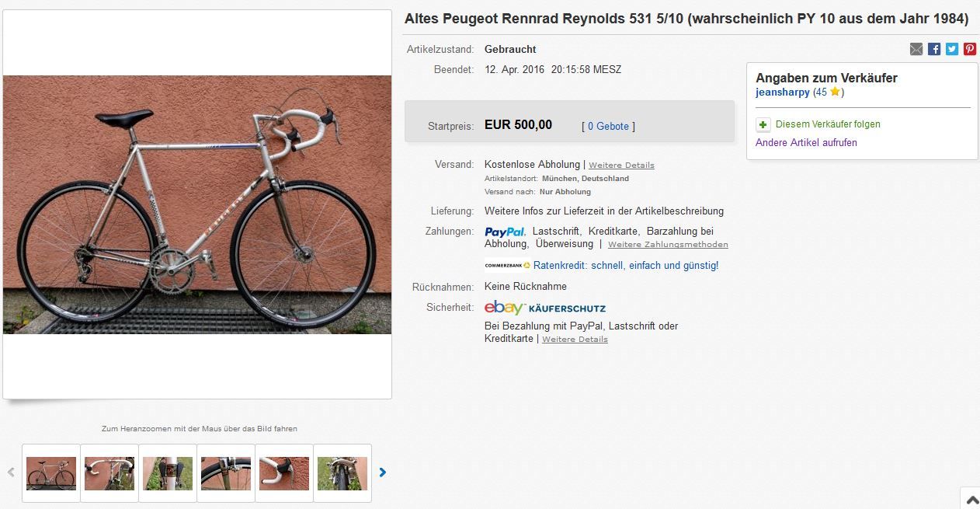Expand Weitere Details under Käuferschutz
Image resolution: width=980 pixels, height=509 pixels.
point(575,340)
